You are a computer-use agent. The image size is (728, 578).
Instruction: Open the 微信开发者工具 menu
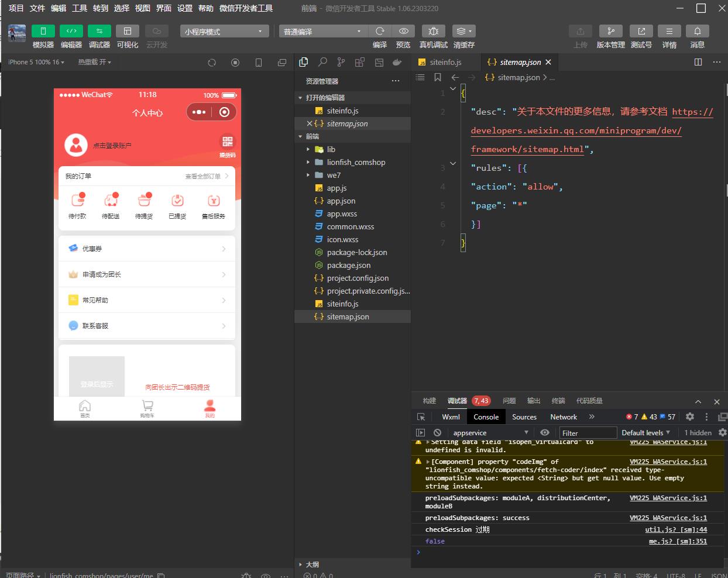click(246, 8)
